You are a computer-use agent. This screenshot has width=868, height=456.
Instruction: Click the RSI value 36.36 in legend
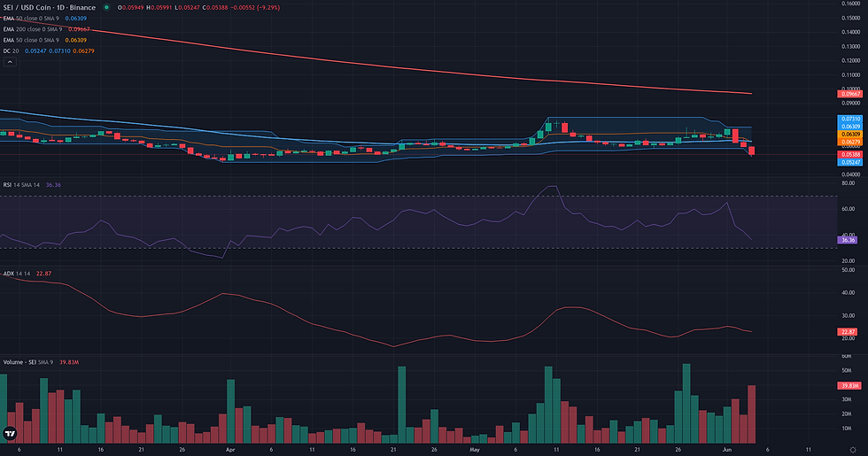(53, 185)
